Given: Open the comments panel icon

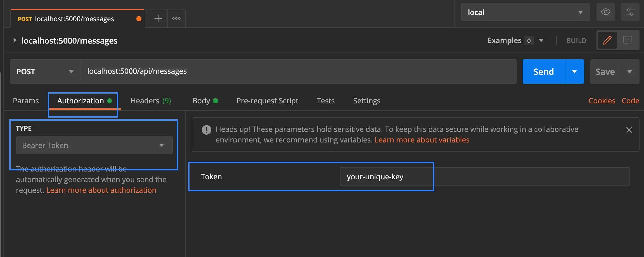Looking at the screenshot, I should pos(628,40).
